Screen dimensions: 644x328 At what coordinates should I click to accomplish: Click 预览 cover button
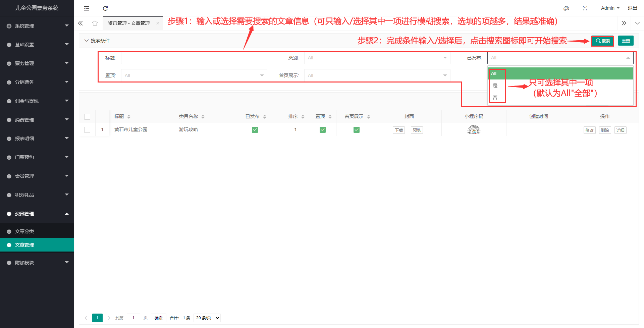point(417,130)
